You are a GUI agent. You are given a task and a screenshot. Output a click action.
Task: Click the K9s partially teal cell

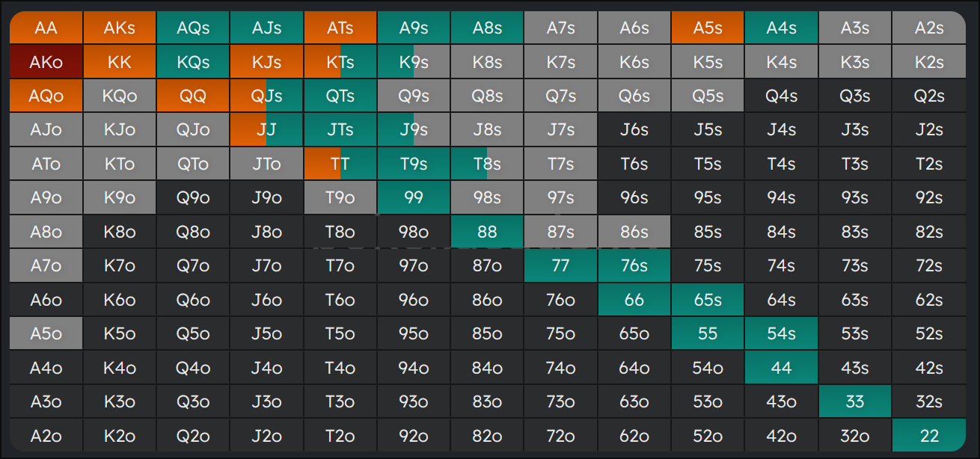[414, 63]
